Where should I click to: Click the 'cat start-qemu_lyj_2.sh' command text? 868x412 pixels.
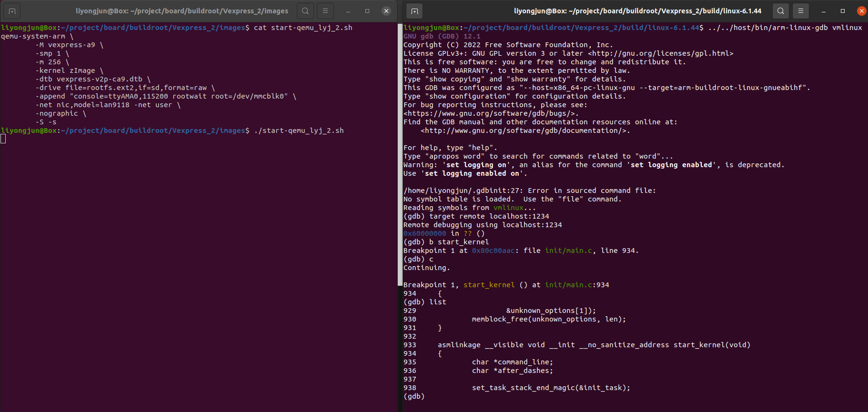click(303, 28)
